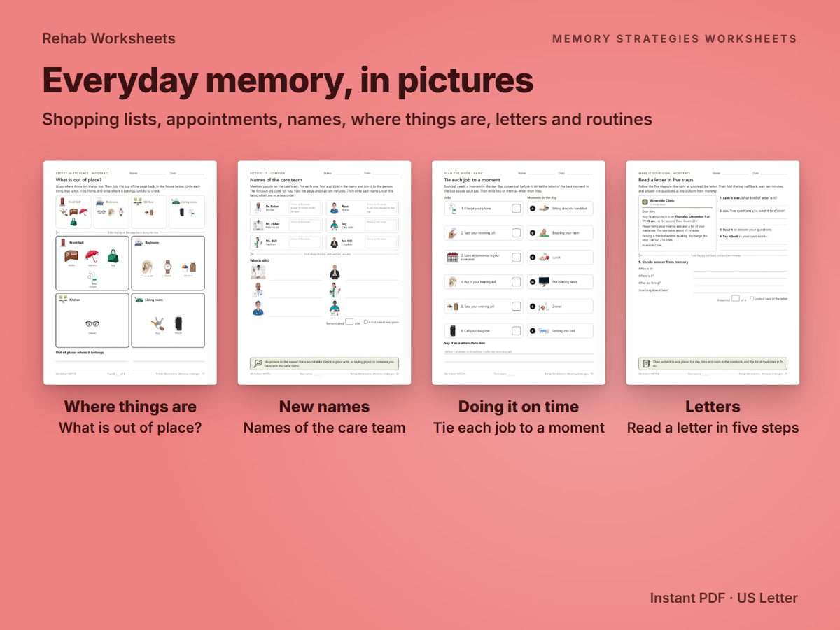The width and height of the screenshot is (840, 630).
Task: Click the Joy portrait in the name cards
Action: click(334, 225)
